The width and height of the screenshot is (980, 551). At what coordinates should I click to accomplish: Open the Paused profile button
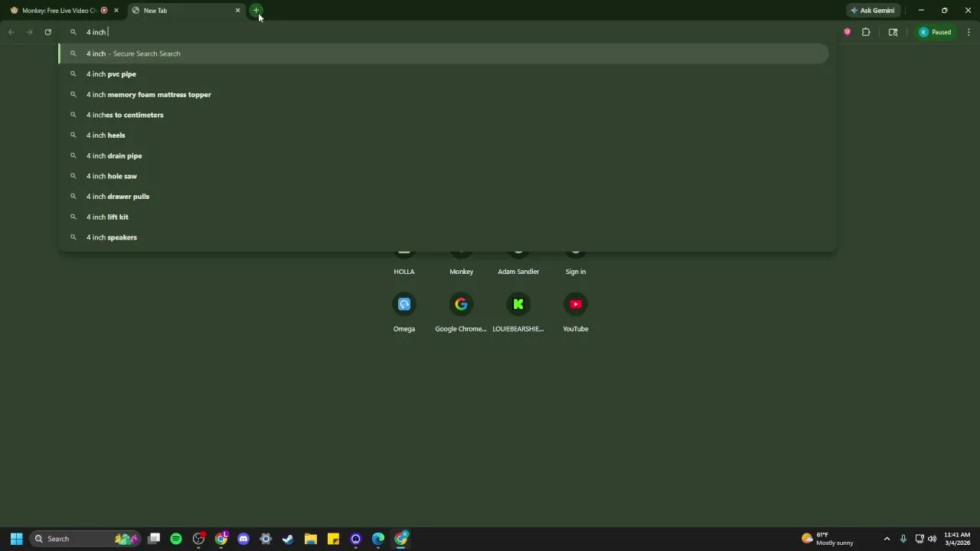936,32
